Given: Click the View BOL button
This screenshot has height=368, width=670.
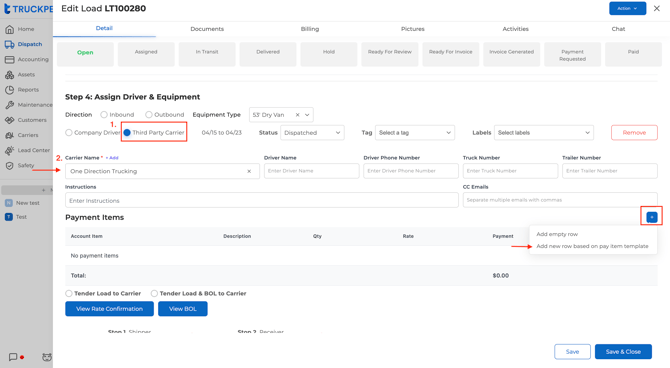Looking at the screenshot, I should coord(183,309).
